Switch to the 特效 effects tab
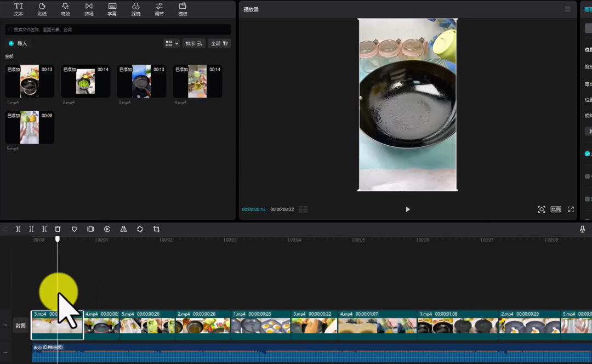This screenshot has width=592, height=364. 65,9
